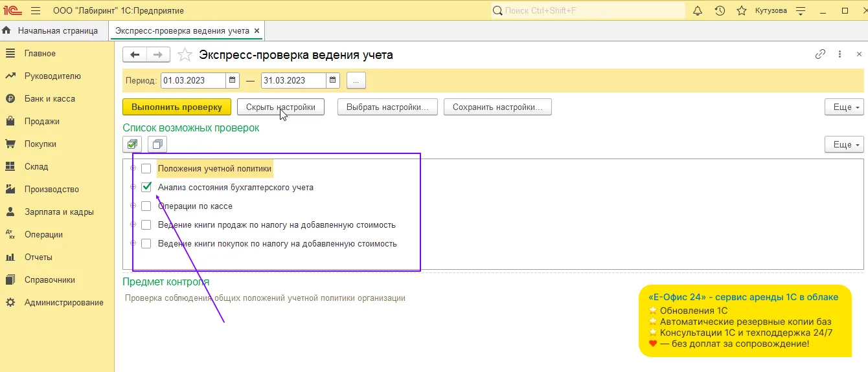Switch to Начальная страница tab
The image size is (868, 372).
pyautogui.click(x=57, y=30)
